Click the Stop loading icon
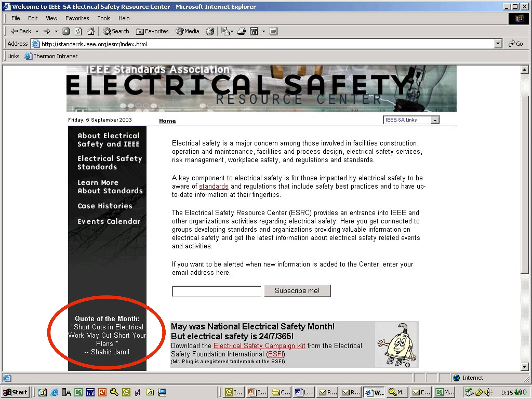 pyautogui.click(x=66, y=31)
